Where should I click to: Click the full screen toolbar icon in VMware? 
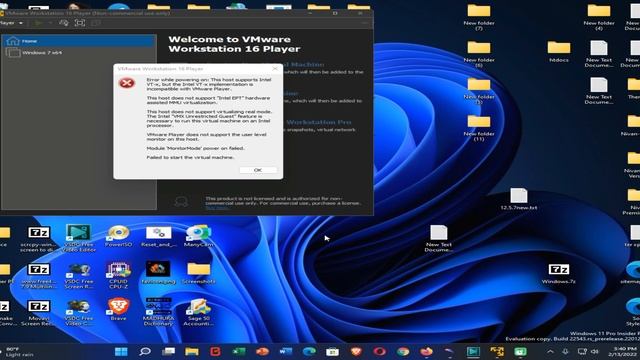pyautogui.click(x=80, y=23)
